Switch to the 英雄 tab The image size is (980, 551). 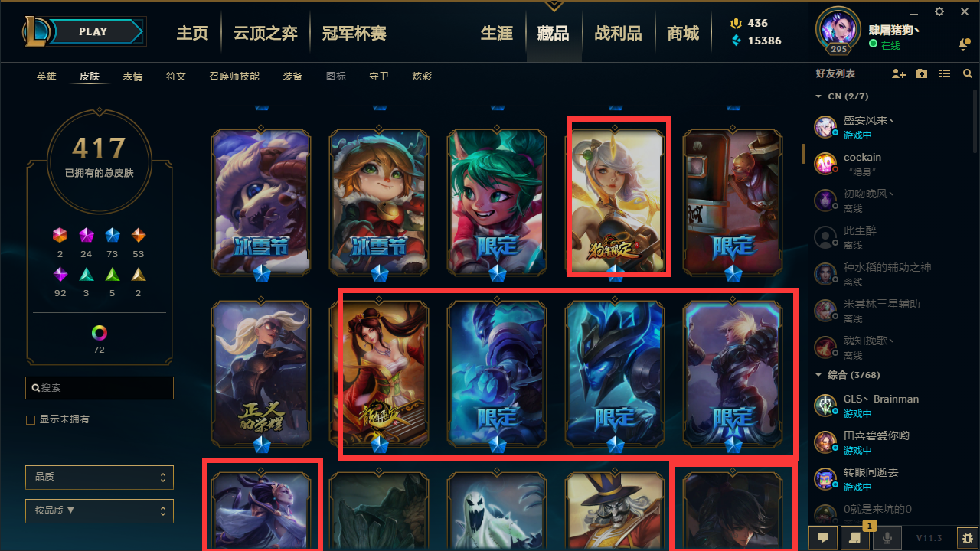point(47,77)
